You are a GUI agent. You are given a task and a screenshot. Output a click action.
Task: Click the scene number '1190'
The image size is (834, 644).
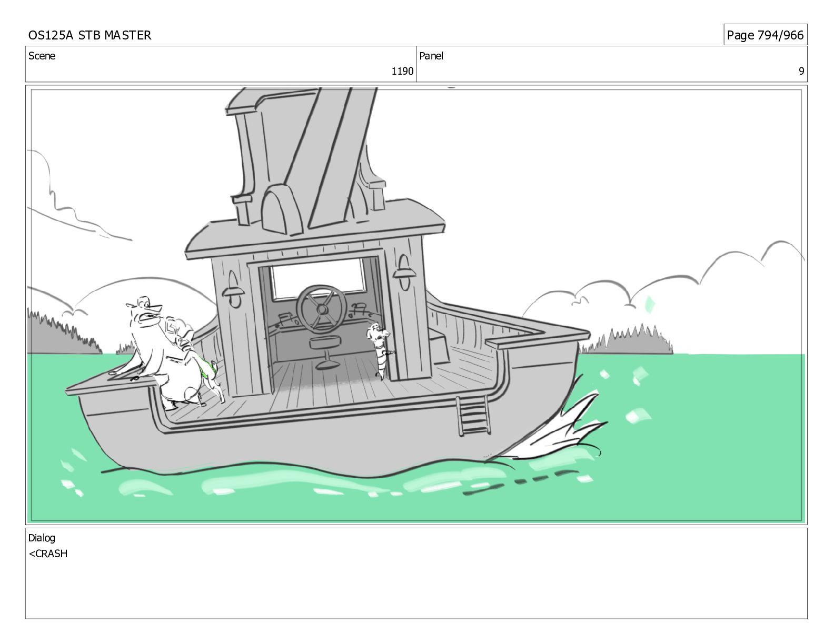pyautogui.click(x=402, y=72)
